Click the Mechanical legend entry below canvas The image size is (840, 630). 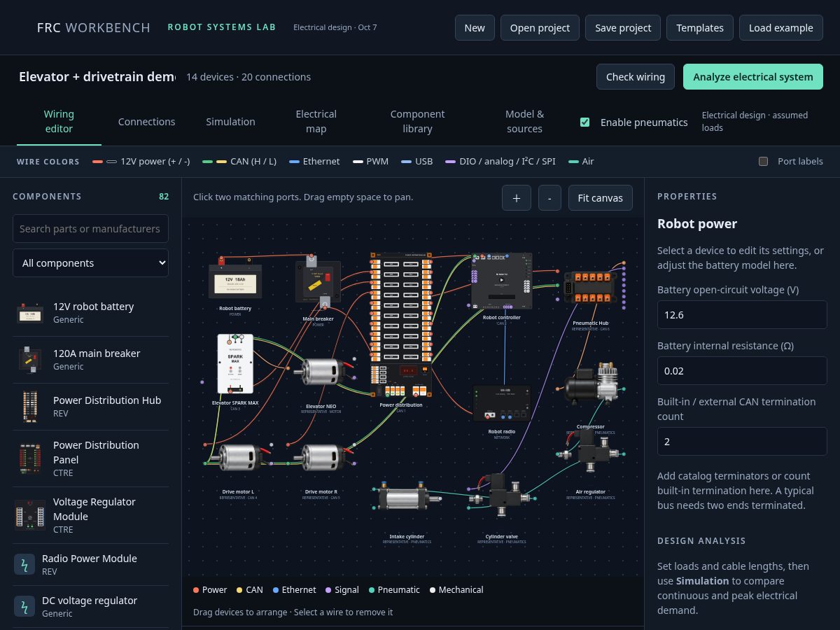coord(456,590)
